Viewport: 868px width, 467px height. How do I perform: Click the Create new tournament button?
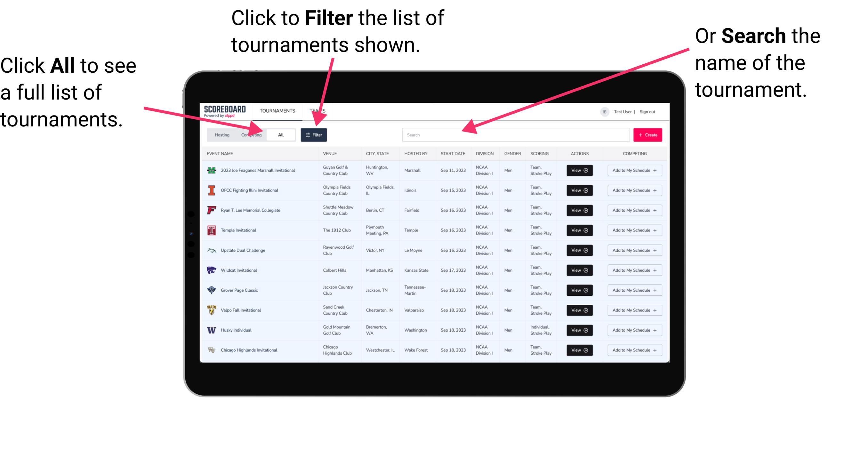[x=648, y=134]
